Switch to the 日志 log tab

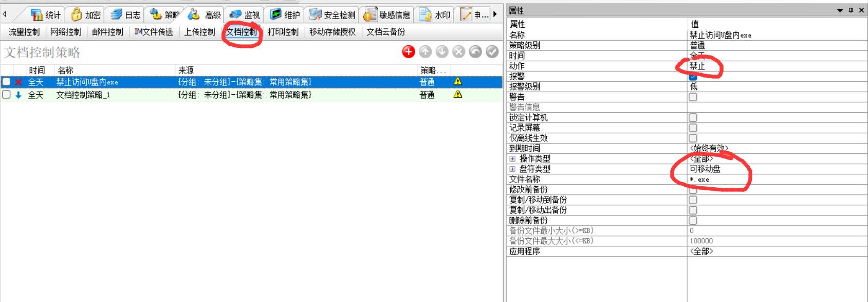click(x=126, y=15)
